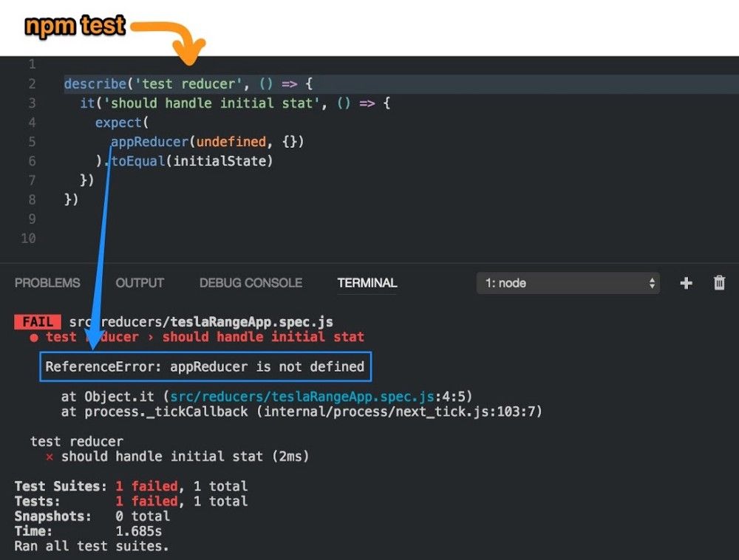739x560 pixels.
Task: Switch to the PROBLEMS tab
Action: pos(47,283)
